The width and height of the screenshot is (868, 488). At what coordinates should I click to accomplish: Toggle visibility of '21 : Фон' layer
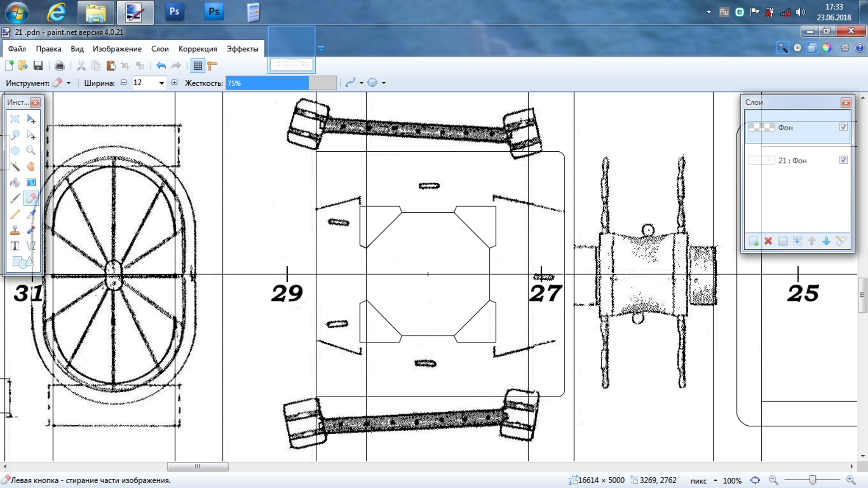coord(843,160)
